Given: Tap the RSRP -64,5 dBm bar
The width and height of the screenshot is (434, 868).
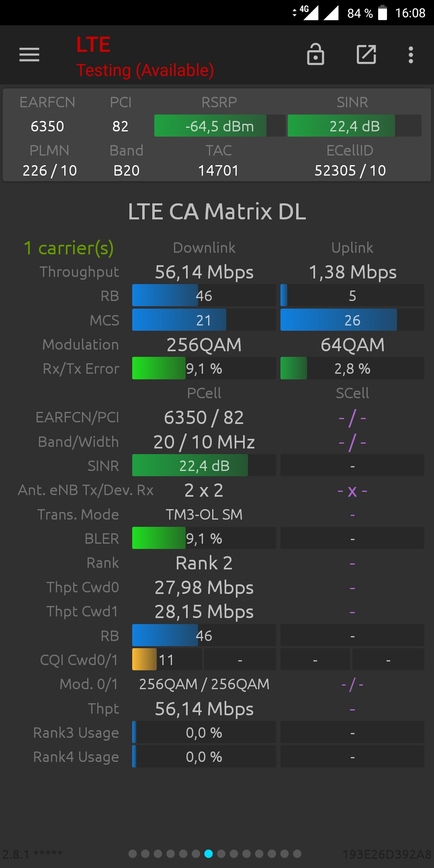Looking at the screenshot, I should (220, 126).
